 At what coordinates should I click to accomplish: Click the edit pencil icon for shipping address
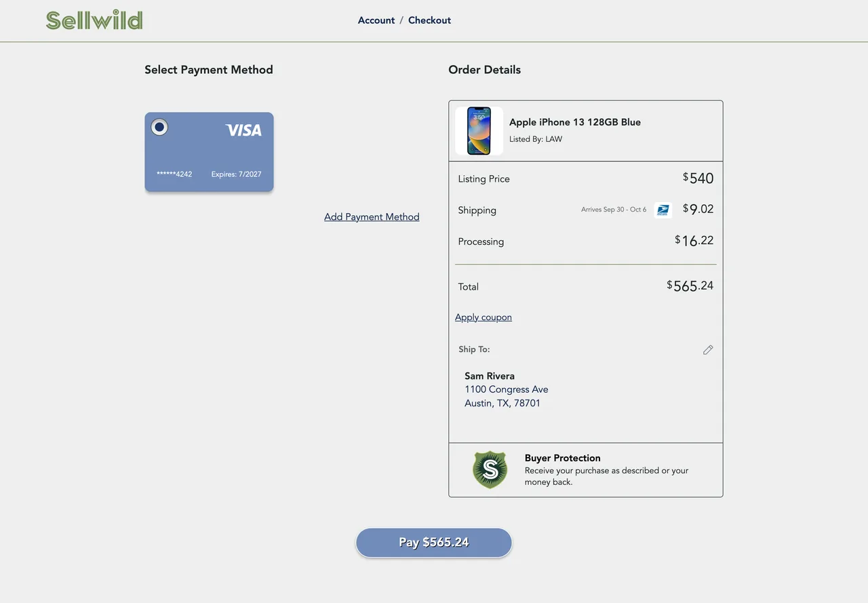pos(708,350)
